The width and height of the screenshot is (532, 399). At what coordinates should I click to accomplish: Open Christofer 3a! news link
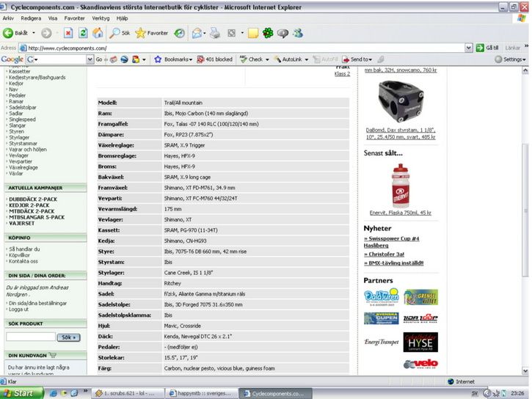coord(384,255)
